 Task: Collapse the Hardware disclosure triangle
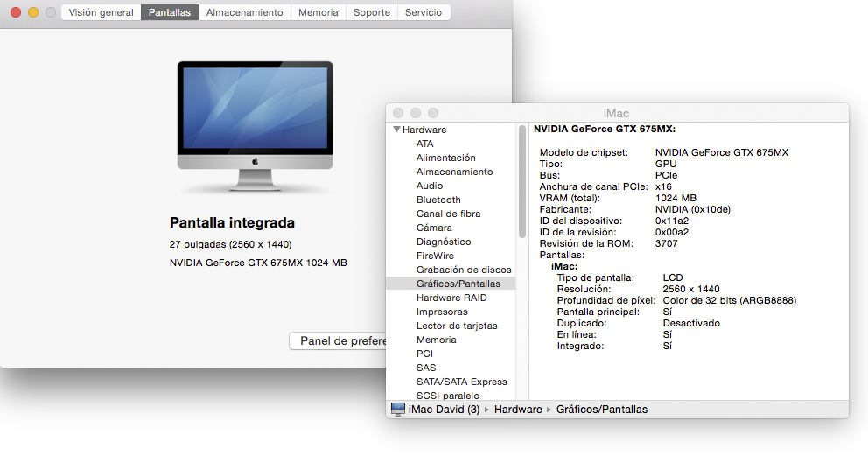pyautogui.click(x=396, y=130)
